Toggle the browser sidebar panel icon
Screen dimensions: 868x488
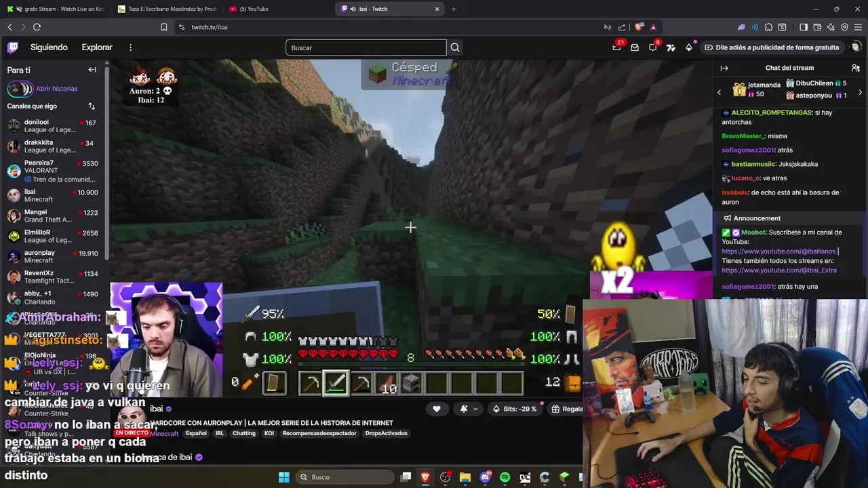pos(804,27)
